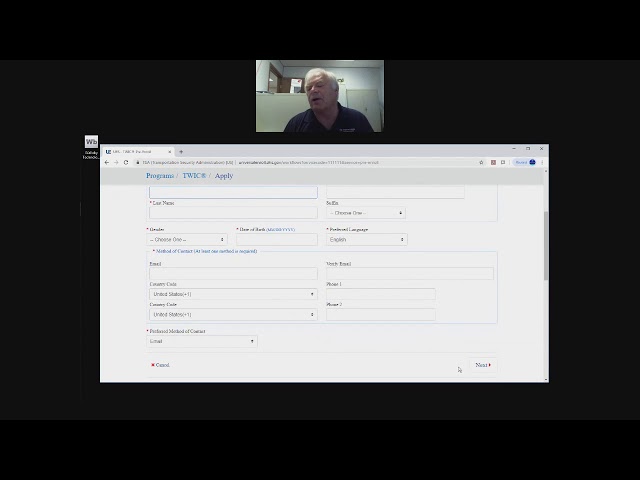640x480 pixels.
Task: Click the Last Name input field
Action: click(x=233, y=213)
